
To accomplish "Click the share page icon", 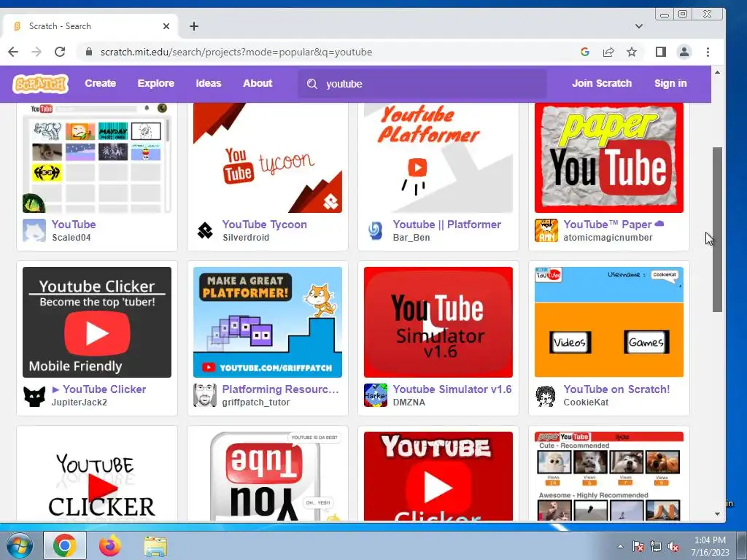I will click(608, 52).
